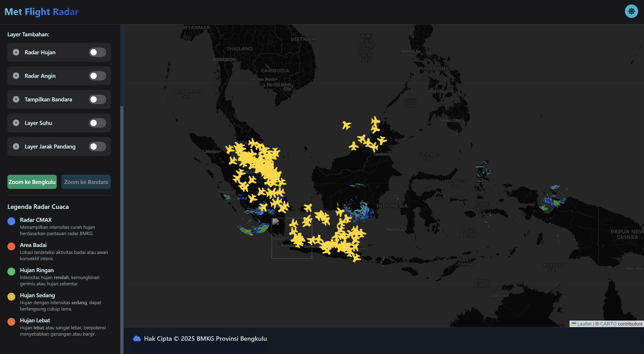Enable the Layer Jarak Pandang toggle
The image size is (644, 354).
tap(97, 146)
